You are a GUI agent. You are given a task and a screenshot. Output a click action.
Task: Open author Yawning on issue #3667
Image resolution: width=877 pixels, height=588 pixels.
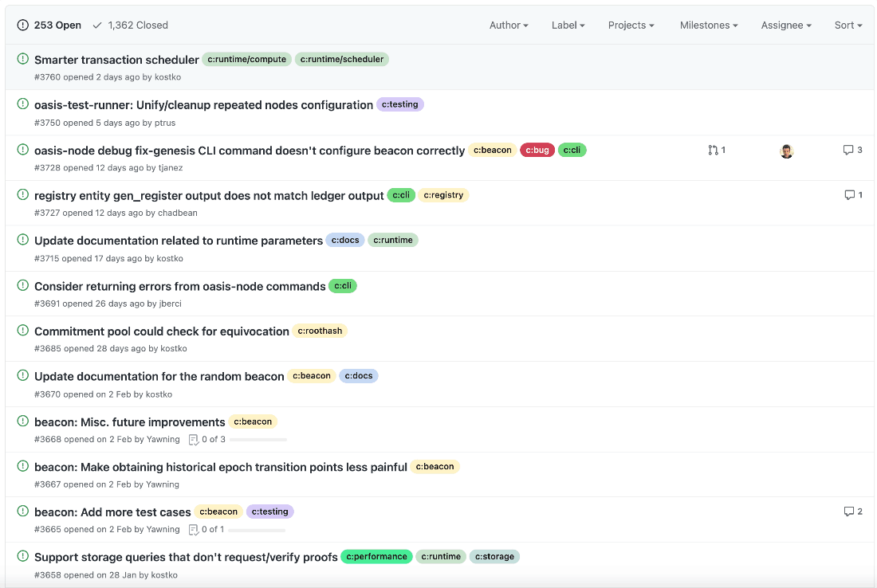pos(163,484)
